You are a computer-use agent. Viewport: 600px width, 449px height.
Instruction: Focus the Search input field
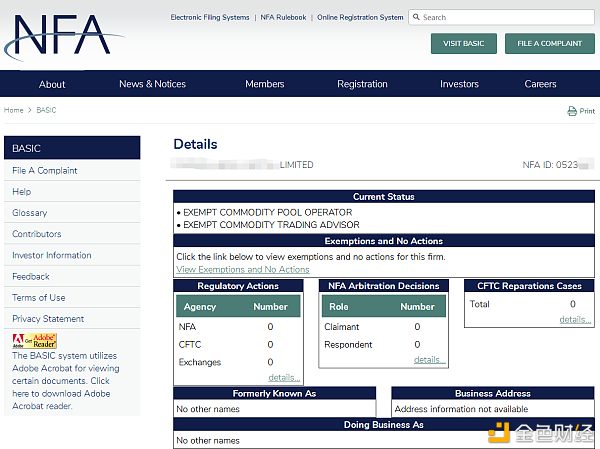click(501, 17)
